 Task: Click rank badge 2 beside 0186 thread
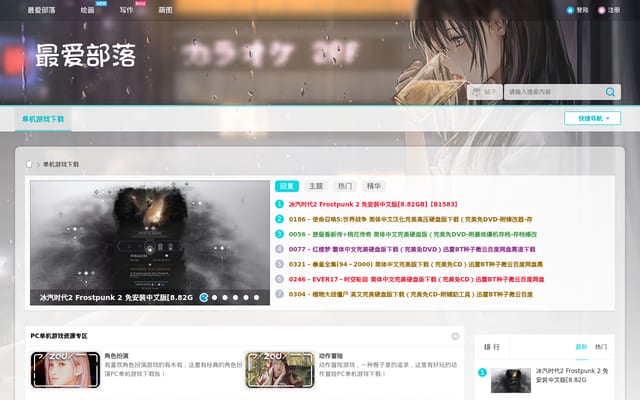pos(279,219)
